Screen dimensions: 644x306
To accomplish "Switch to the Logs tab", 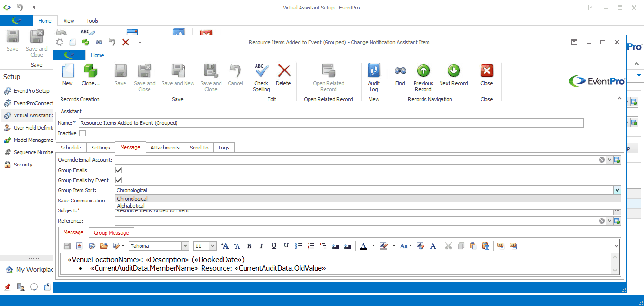I will pyautogui.click(x=224, y=148).
